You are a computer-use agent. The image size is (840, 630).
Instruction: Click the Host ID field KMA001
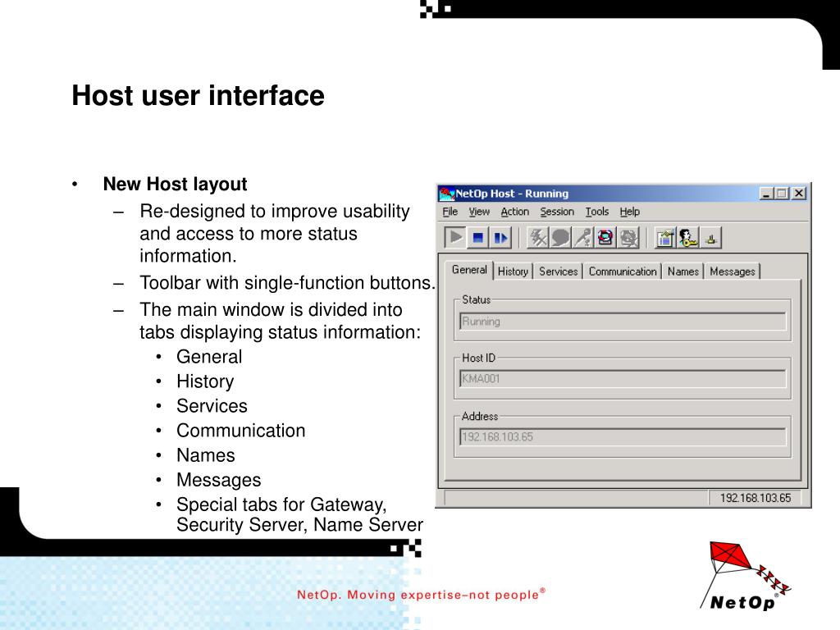point(623,379)
